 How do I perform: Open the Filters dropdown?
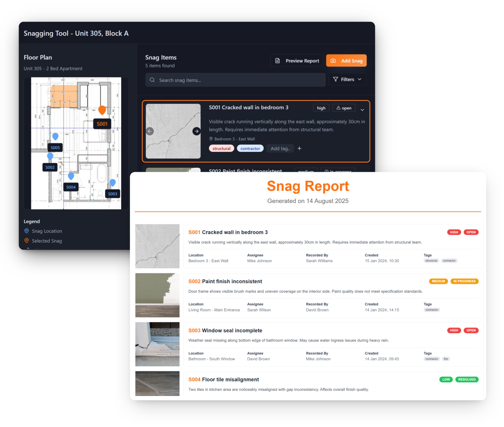[x=347, y=79]
